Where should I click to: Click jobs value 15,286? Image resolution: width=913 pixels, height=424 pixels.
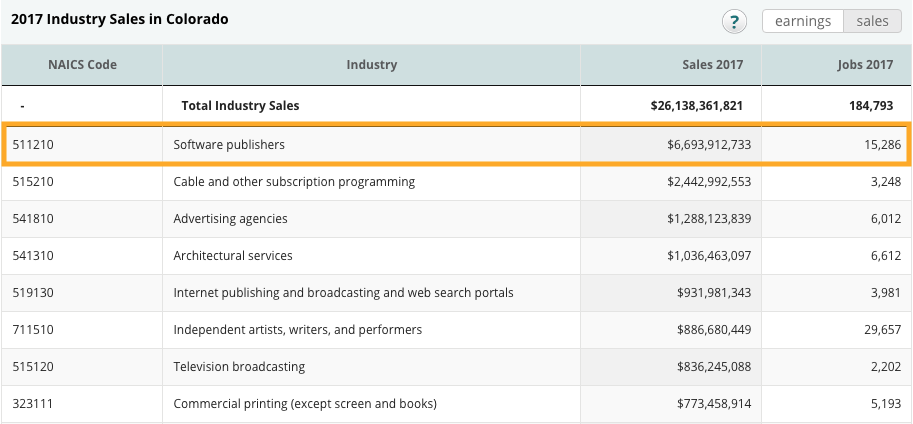(x=882, y=144)
